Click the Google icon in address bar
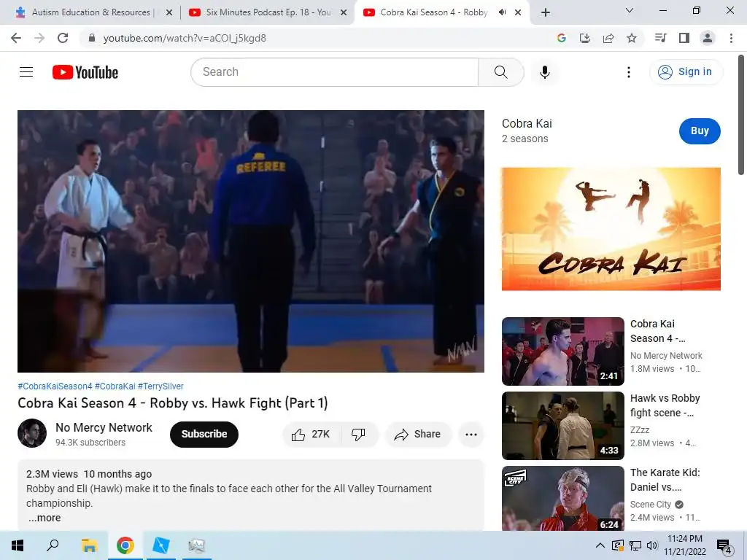The image size is (747, 560). point(561,38)
